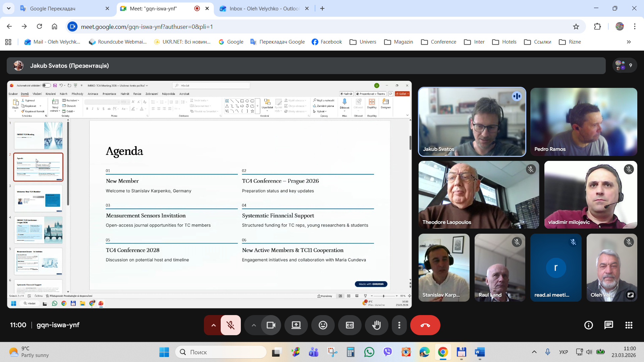Expand video settings chevron

click(x=254, y=325)
